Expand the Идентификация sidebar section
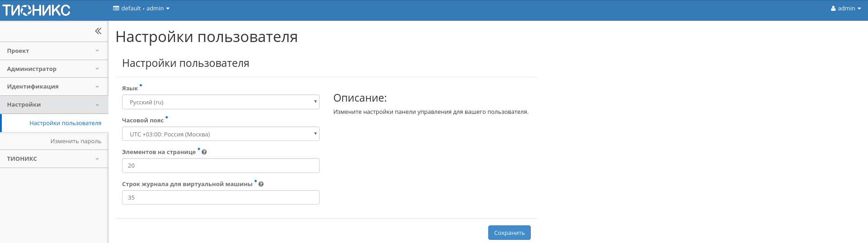The image size is (868, 243). (x=54, y=87)
